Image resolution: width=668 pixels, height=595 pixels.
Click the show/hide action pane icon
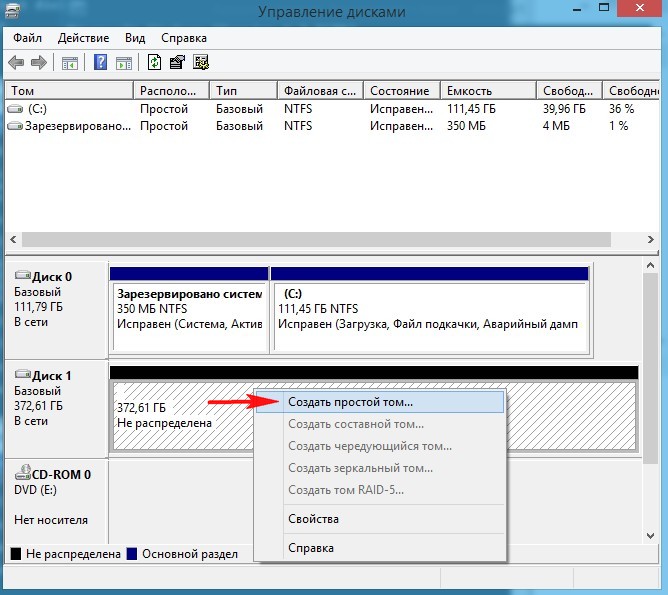(x=122, y=62)
